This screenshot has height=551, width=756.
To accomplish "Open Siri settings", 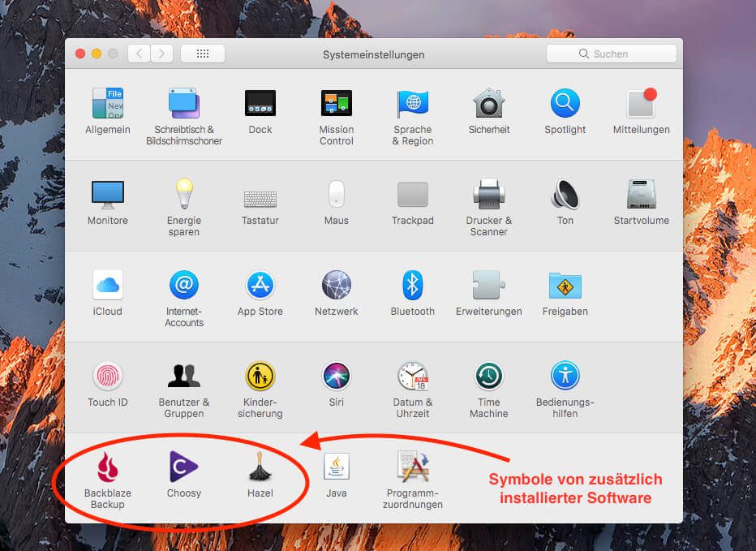I will pyautogui.click(x=337, y=376).
